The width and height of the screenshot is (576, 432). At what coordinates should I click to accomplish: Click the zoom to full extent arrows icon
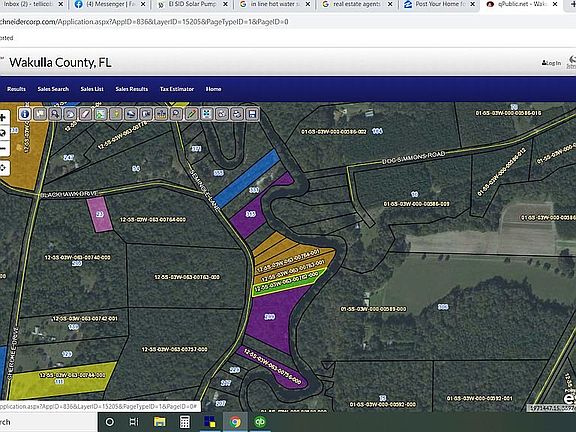pos(207,114)
